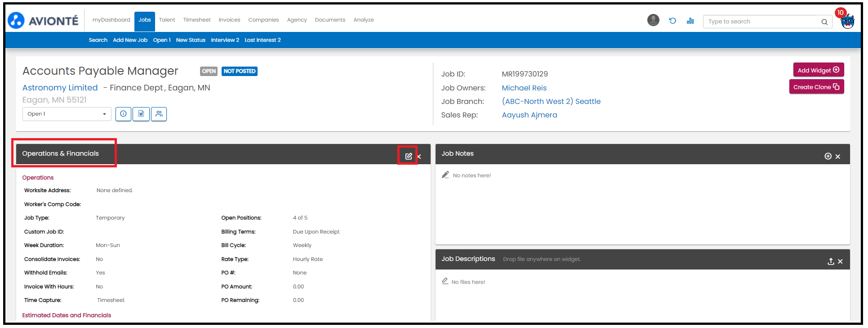The height and width of the screenshot is (328, 868).
Task: Close the Operations & Financials widget
Action: point(419,157)
